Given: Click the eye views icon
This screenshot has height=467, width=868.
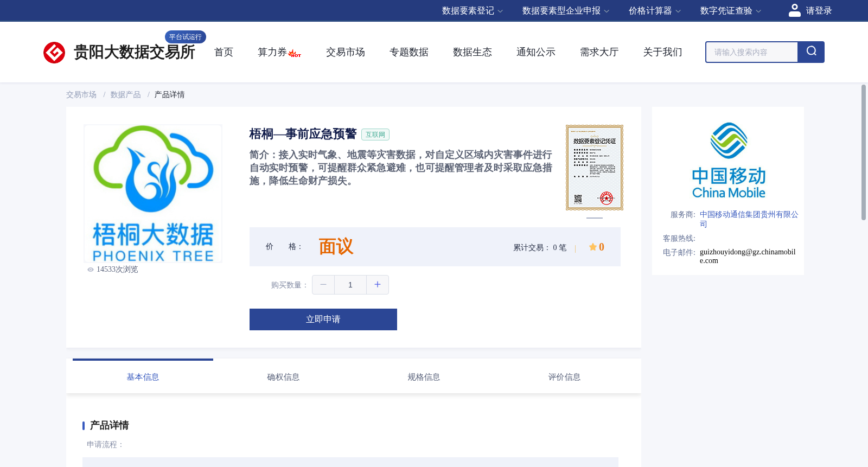Looking at the screenshot, I should coord(91,270).
